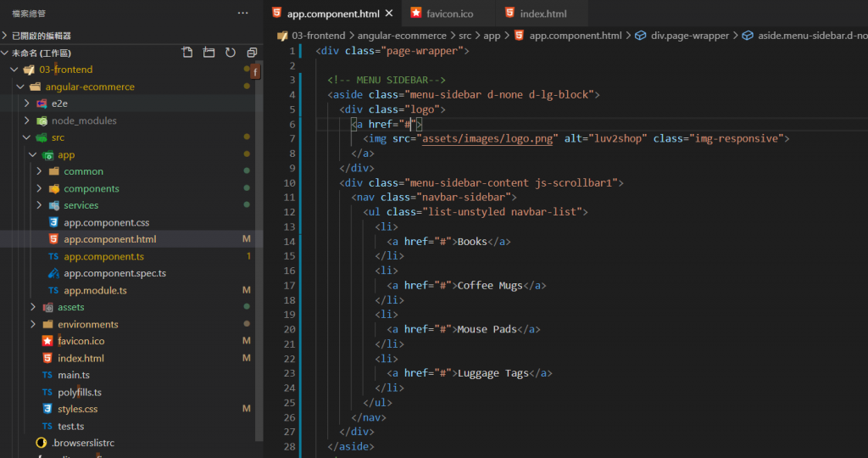Open app.component.css file
The width and height of the screenshot is (868, 458).
[x=106, y=222]
